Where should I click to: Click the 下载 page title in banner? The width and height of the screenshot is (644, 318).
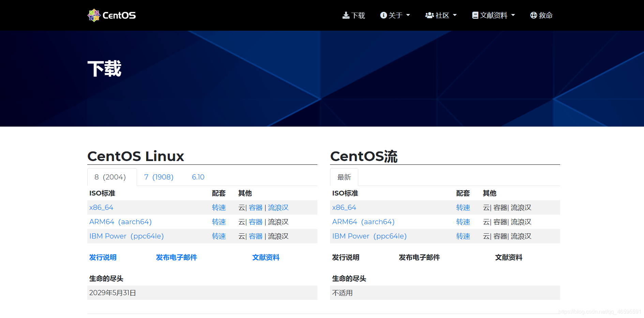104,69
